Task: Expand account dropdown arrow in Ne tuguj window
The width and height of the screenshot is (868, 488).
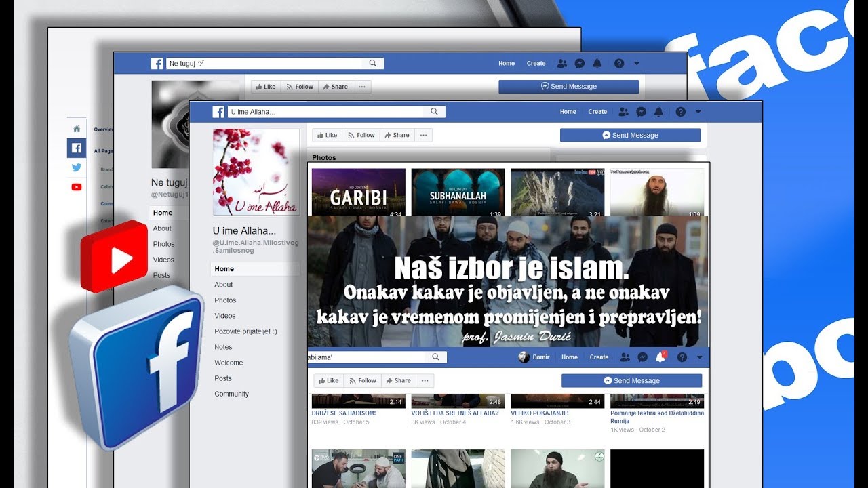Action: (x=636, y=64)
